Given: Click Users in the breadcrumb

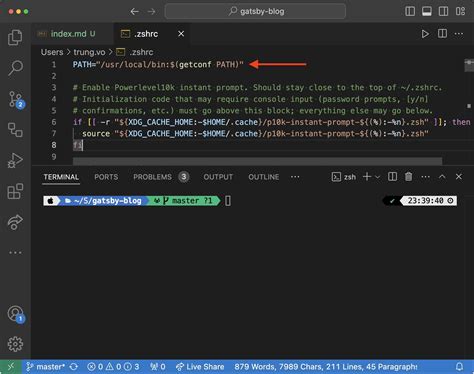Looking at the screenshot, I should click(52, 52).
